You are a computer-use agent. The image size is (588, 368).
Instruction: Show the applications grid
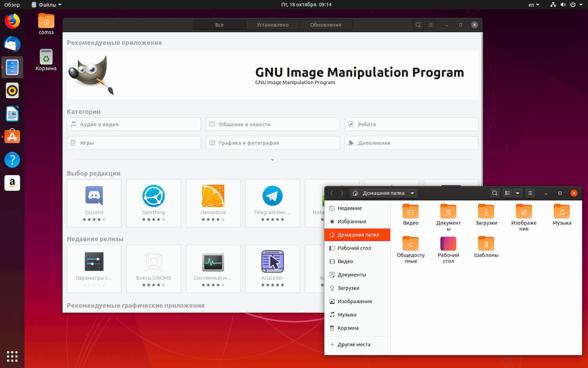pyautogui.click(x=12, y=356)
